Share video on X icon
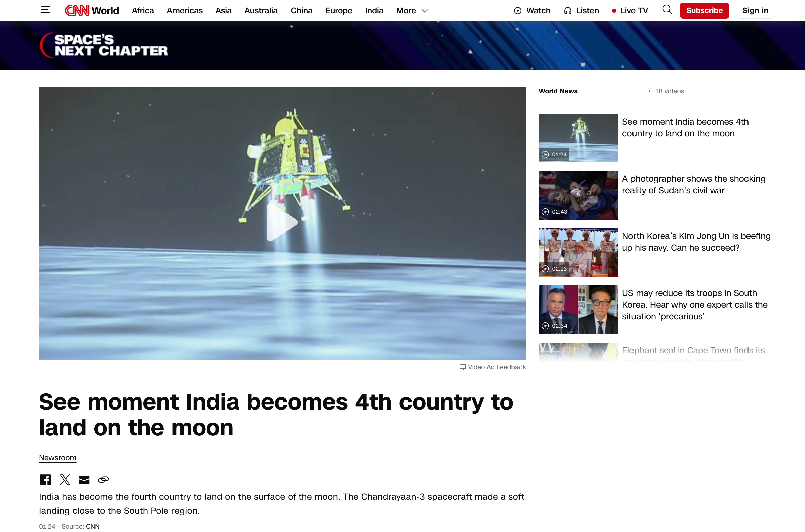Image resolution: width=805 pixels, height=532 pixels. pos(65,480)
